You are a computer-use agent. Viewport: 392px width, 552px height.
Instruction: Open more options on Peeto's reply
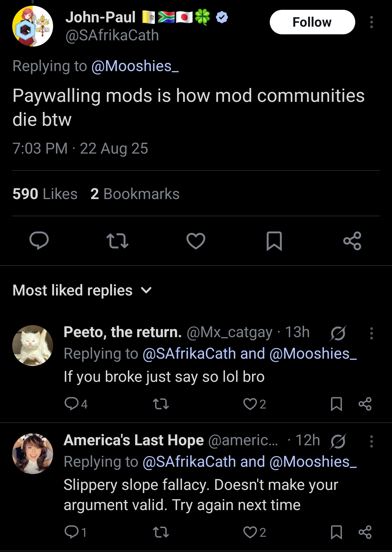coord(371,333)
